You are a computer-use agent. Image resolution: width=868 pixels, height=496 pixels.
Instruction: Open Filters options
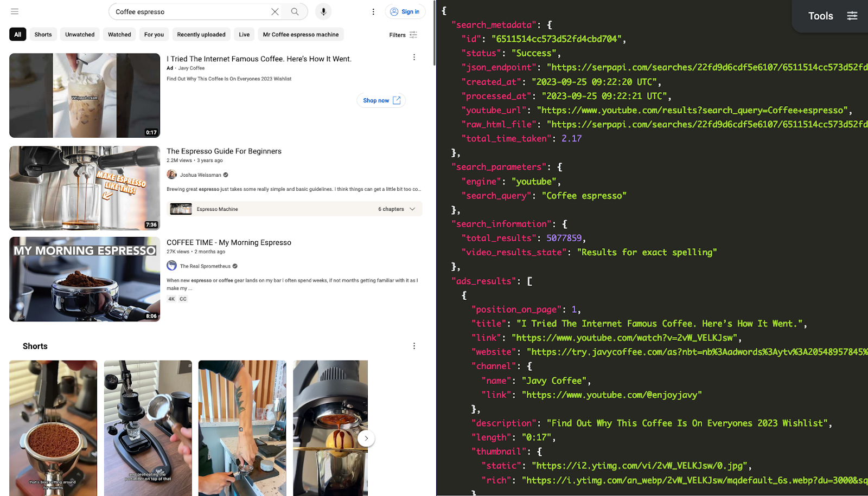403,35
